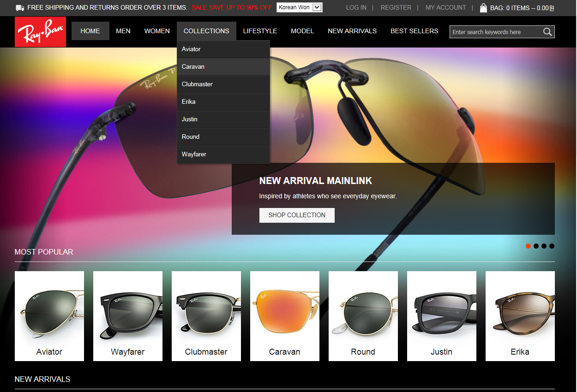Select the second carousel dot
Viewport: 577px width, 392px height.
[536, 246]
